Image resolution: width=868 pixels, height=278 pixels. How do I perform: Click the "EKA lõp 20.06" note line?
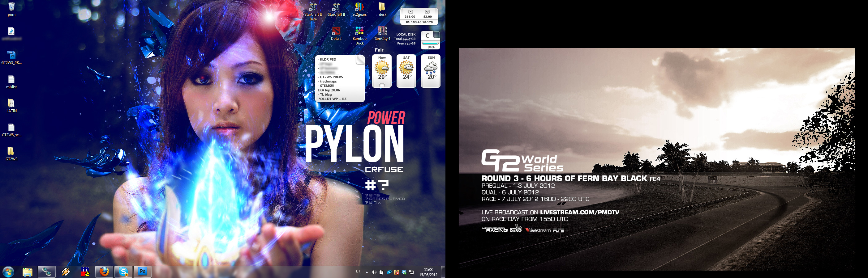(x=329, y=90)
